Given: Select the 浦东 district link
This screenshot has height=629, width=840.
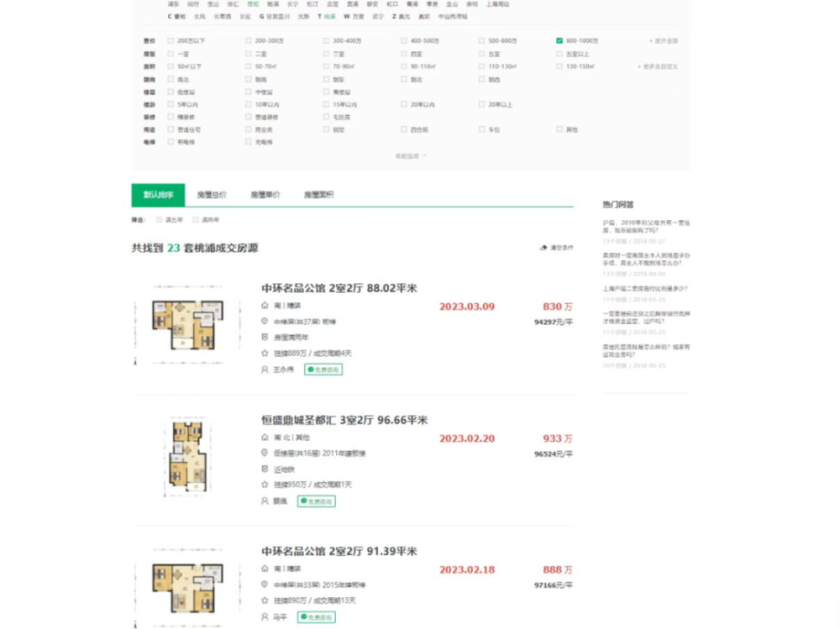Looking at the screenshot, I should point(174,4).
